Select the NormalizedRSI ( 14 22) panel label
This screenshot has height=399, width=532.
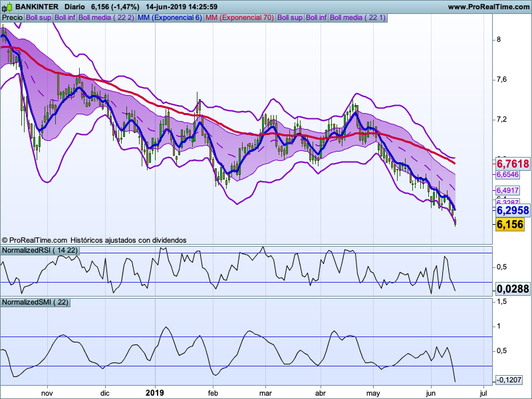tap(40, 251)
